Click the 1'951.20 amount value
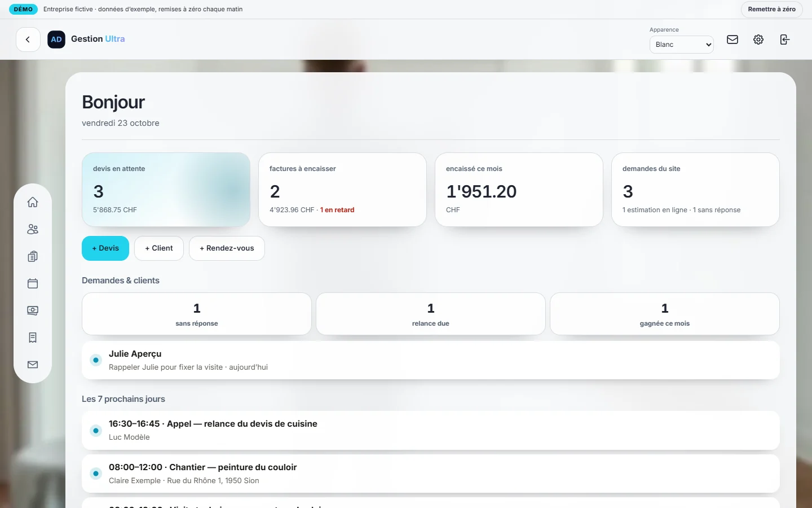Screen dimensions: 812x508 (482, 192)
